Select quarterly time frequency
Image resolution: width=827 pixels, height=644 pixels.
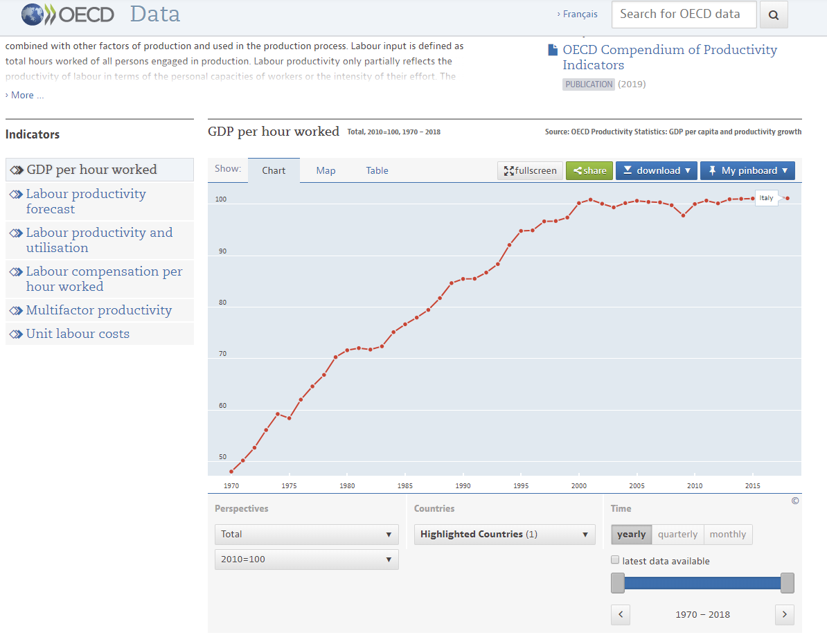tap(677, 534)
